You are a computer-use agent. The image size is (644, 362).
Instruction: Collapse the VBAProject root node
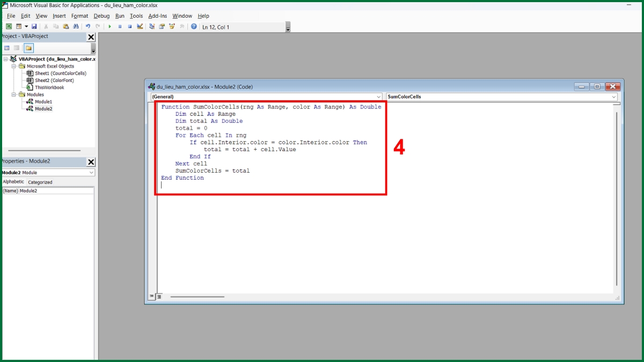[x=6, y=59]
